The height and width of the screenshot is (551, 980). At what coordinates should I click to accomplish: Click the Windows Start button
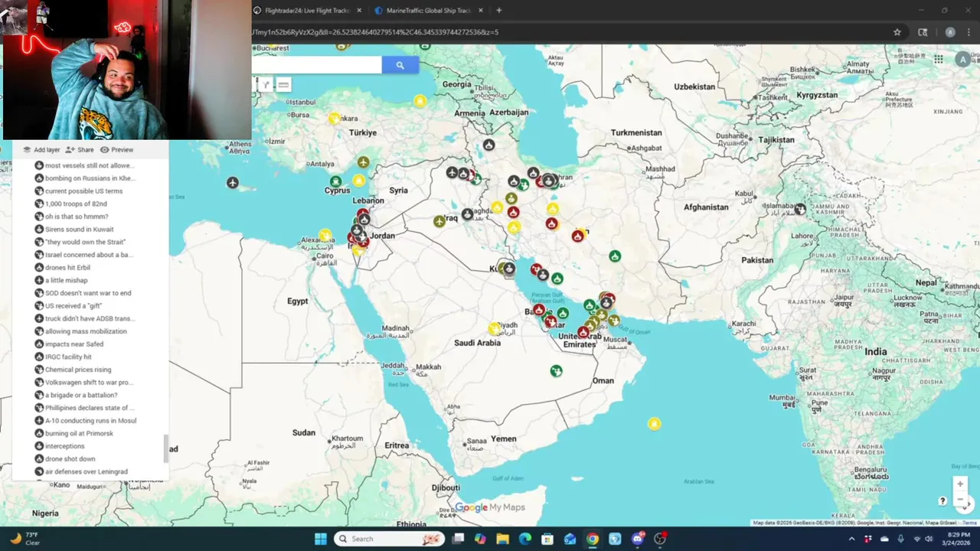point(321,539)
